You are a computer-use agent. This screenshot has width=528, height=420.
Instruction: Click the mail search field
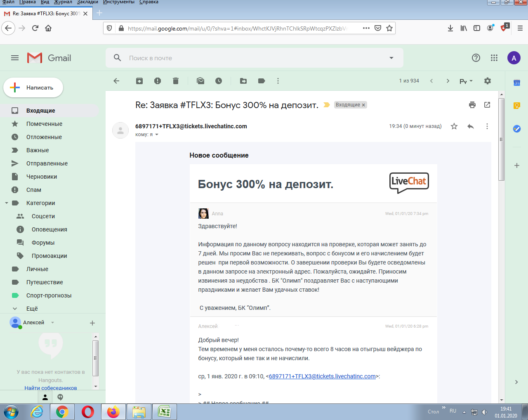pos(255,58)
